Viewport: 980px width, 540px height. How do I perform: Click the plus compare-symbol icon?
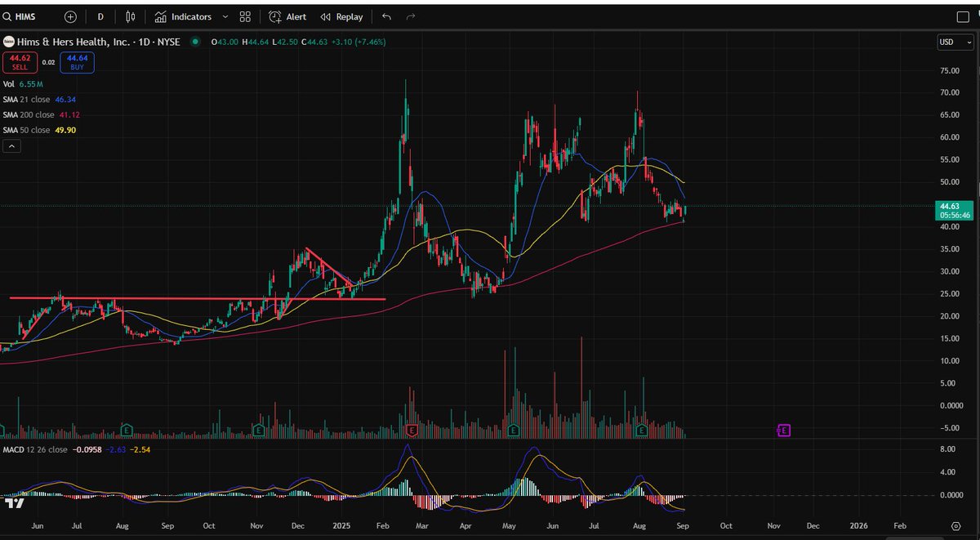(71, 16)
